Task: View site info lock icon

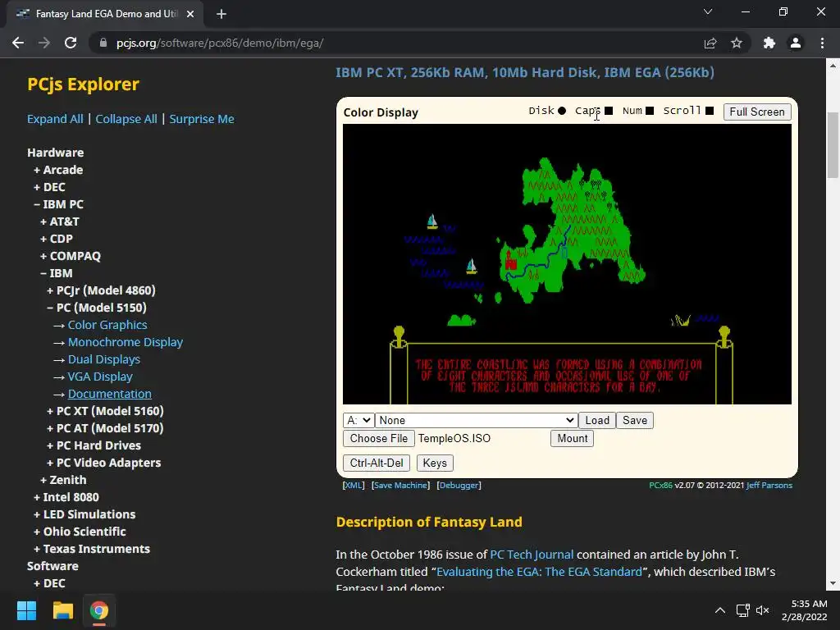Action: pyautogui.click(x=103, y=43)
